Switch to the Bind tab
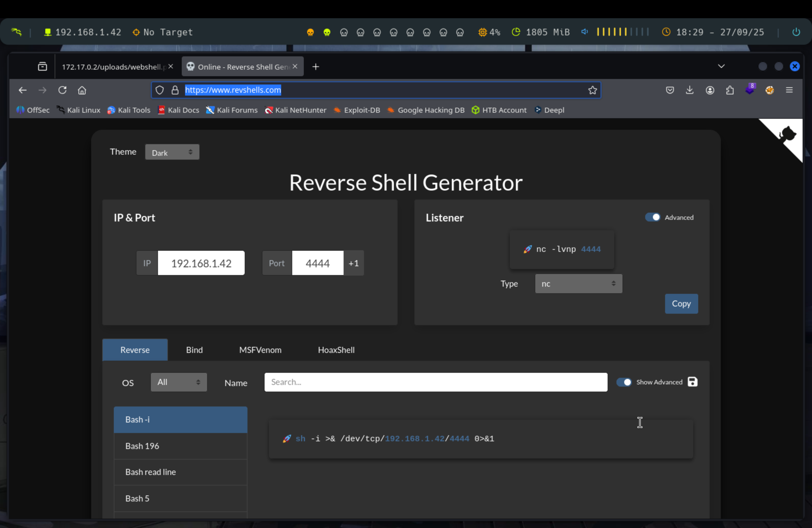 (x=194, y=350)
